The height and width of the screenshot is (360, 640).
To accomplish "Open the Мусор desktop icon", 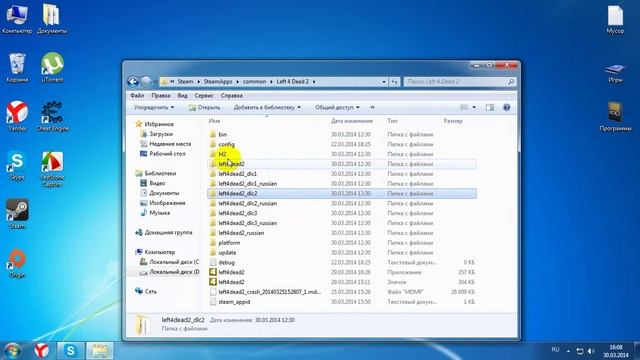I will tap(615, 19).
